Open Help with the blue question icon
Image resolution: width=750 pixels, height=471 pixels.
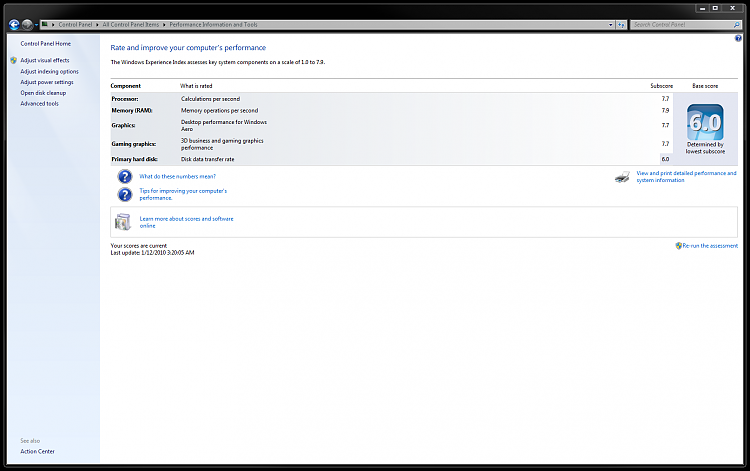(x=738, y=38)
